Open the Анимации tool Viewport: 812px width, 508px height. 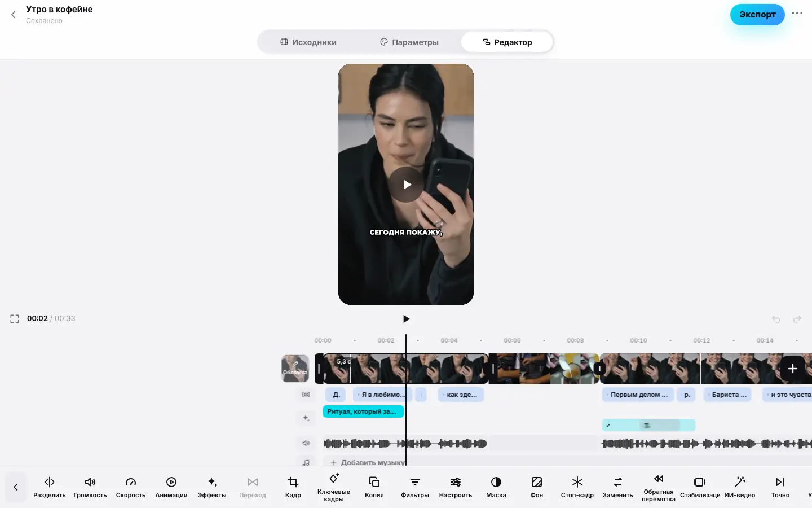(171, 487)
